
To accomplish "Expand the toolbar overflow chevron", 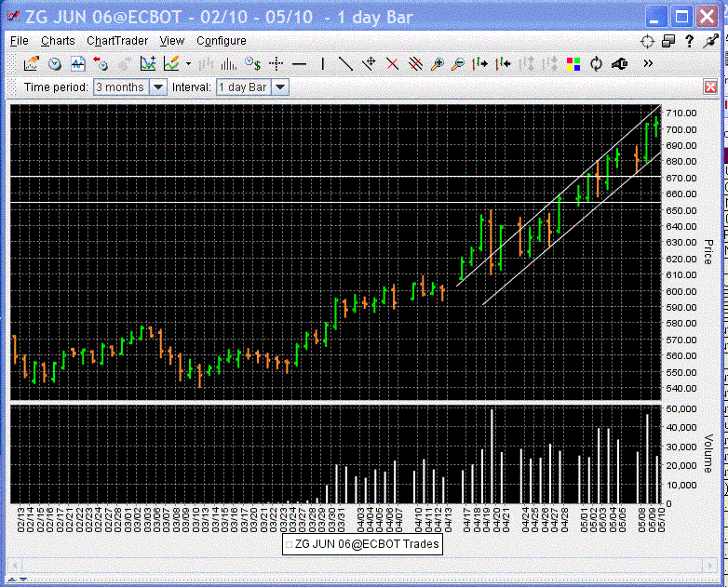I will [648, 63].
